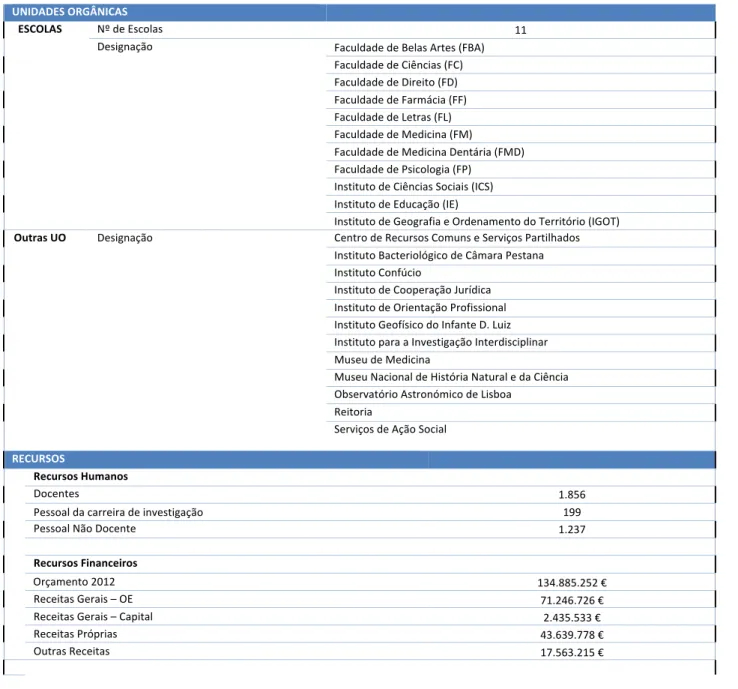Select the Outras UO label
Image resolution: width=738 pixels, height=689 pixels.
(x=40, y=238)
